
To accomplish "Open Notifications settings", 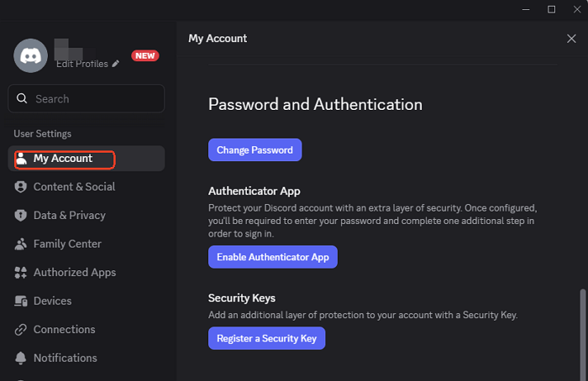I will point(87,358).
